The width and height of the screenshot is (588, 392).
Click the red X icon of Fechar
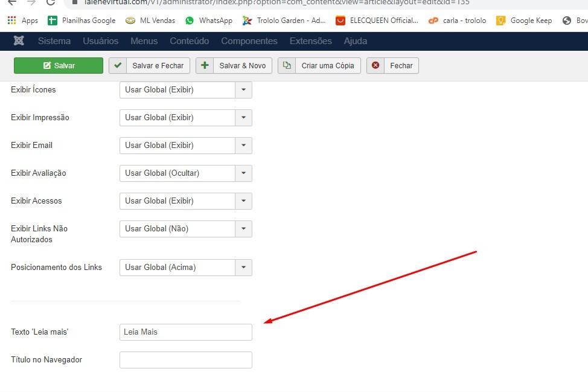pos(375,65)
